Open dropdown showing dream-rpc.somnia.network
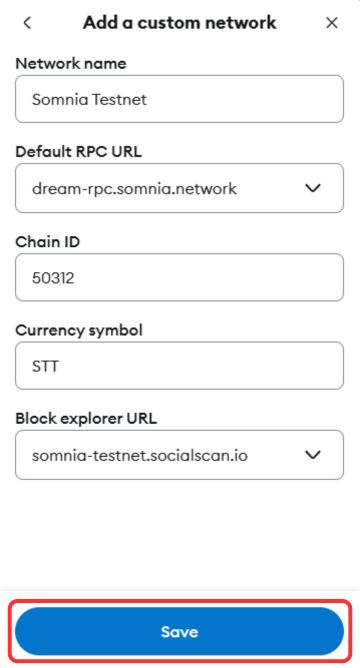The width and height of the screenshot is (360, 668). coord(179,188)
